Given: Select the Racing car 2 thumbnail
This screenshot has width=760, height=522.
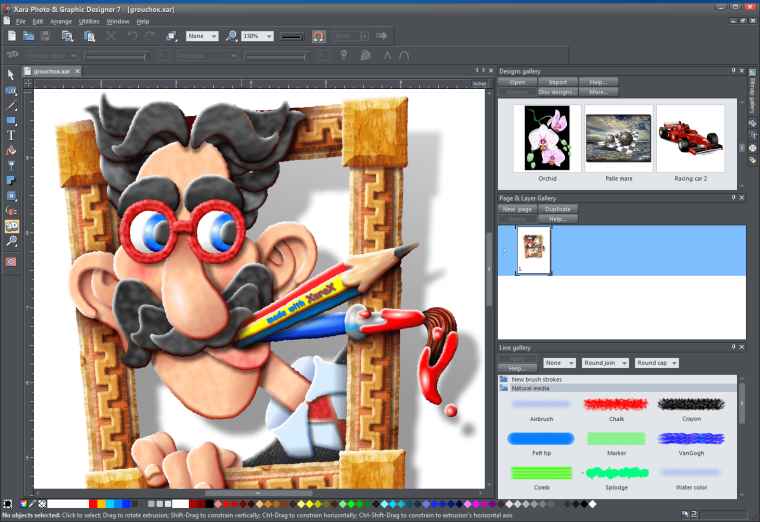Looking at the screenshot, I should coord(690,139).
